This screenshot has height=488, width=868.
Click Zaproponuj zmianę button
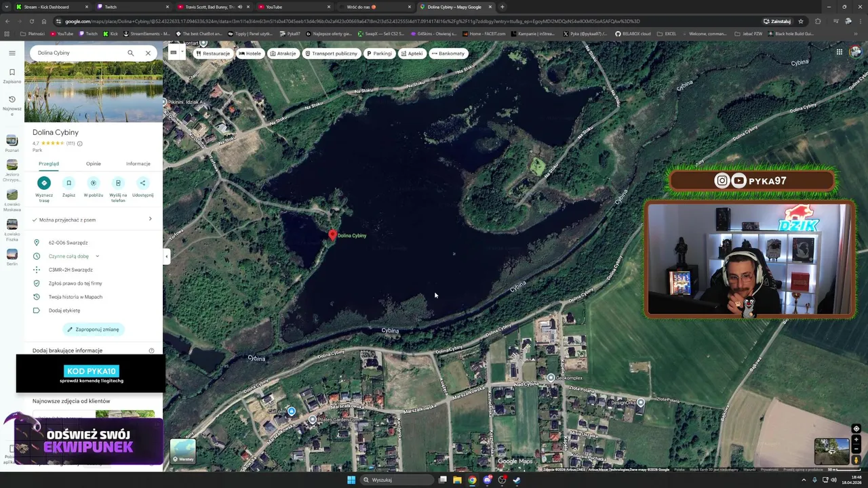94,329
